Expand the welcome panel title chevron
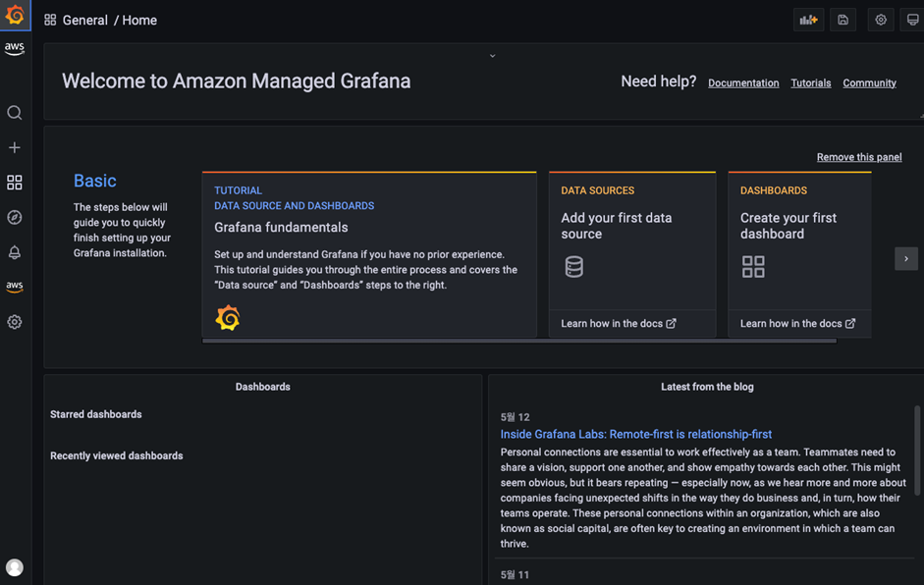Screen dimensions: 924x585 click(x=493, y=56)
